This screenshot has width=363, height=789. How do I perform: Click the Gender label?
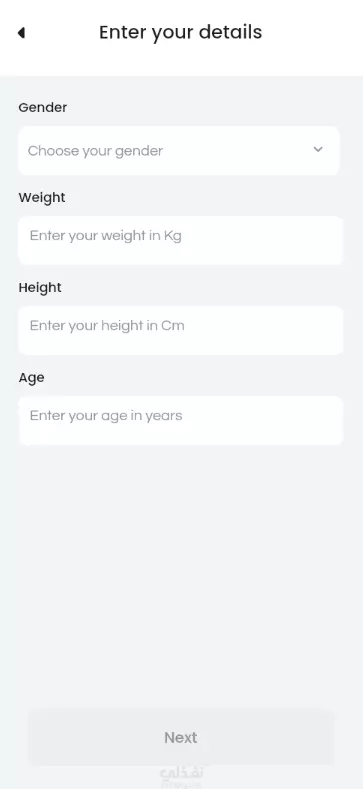(43, 108)
